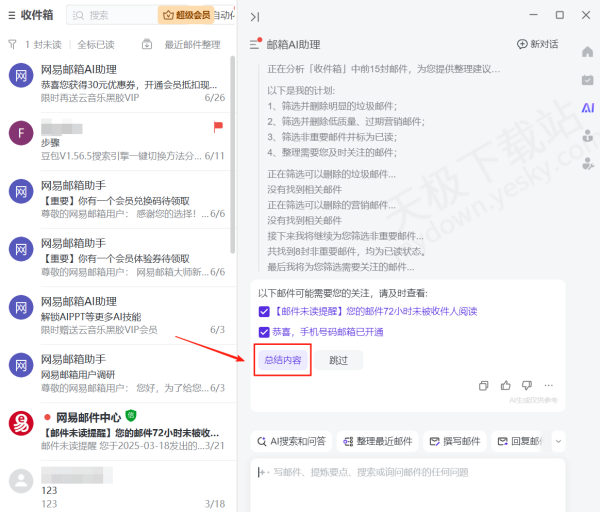
Task: Open more options for AI response
Action: click(x=549, y=385)
